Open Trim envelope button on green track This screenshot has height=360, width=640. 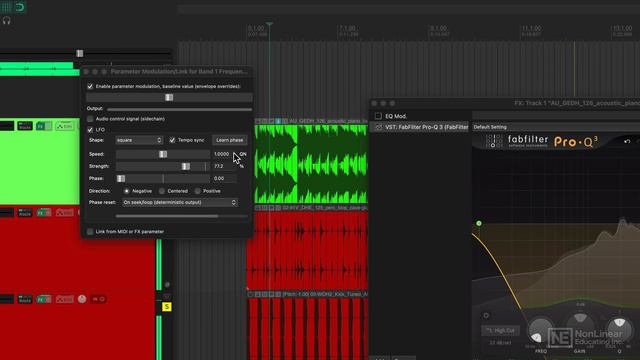(x=65, y=126)
